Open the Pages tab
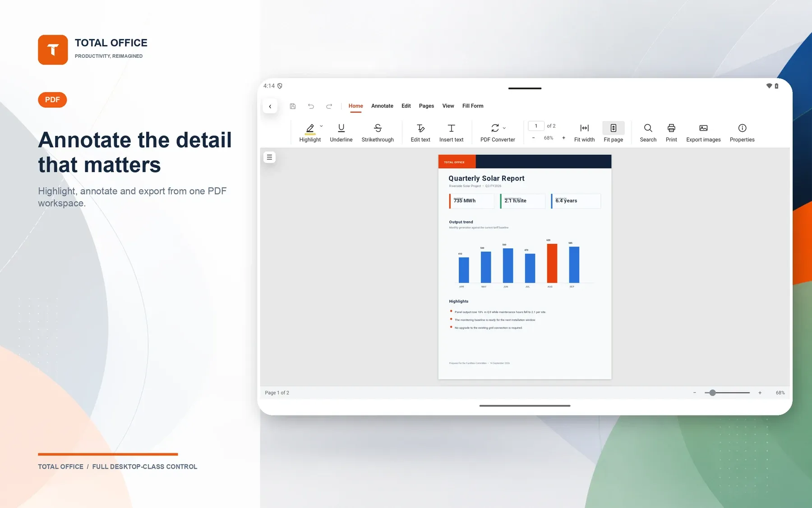The width and height of the screenshot is (812, 508). (x=426, y=106)
